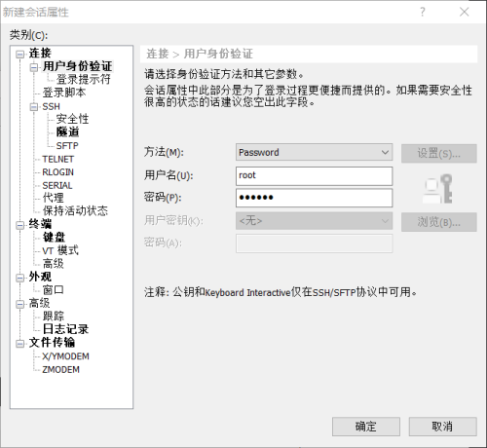The height and width of the screenshot is (448, 487).
Task: Collapse the 外观 tree node
Action: click(x=20, y=278)
